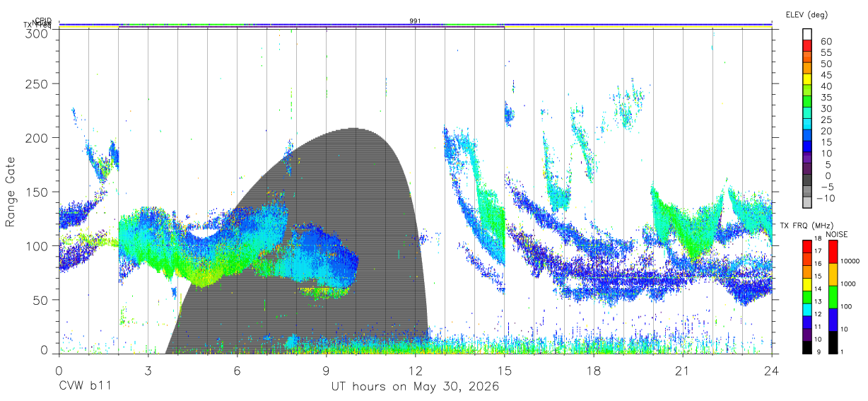Image resolution: width=868 pixels, height=401 pixels.
Task: Click the ELEV colorbar segment between 40 and 45
Action: [807, 80]
